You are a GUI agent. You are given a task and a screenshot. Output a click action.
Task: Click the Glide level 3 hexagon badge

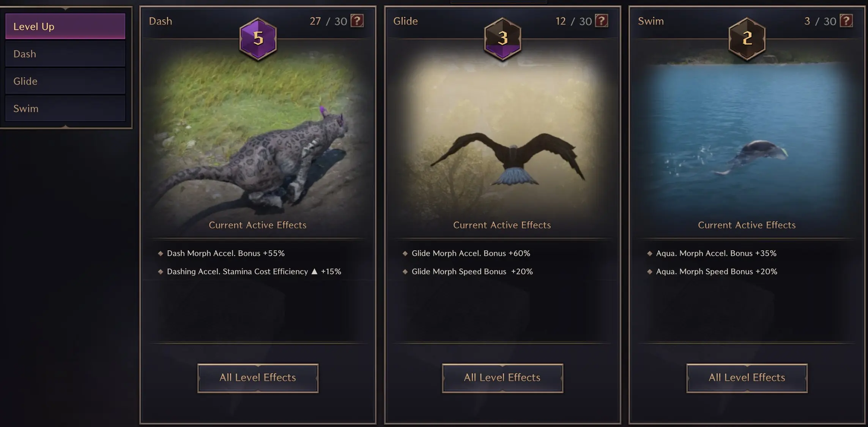coord(503,38)
